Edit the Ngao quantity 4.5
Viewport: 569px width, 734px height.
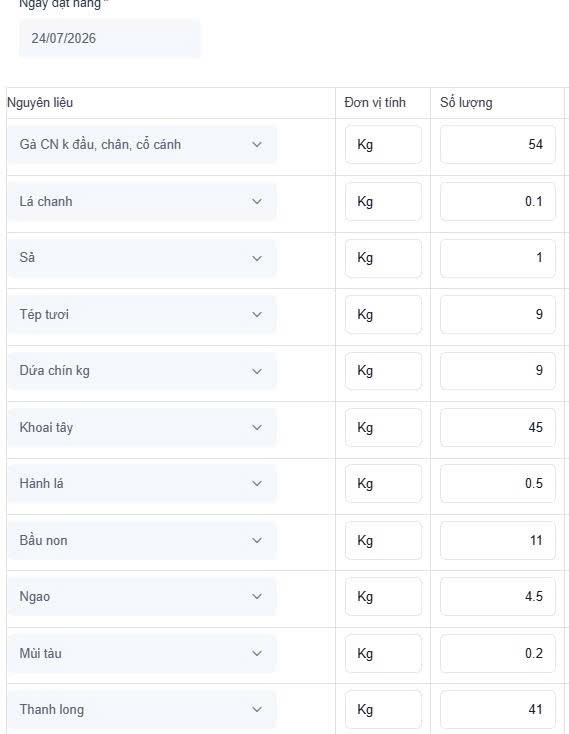click(x=498, y=596)
